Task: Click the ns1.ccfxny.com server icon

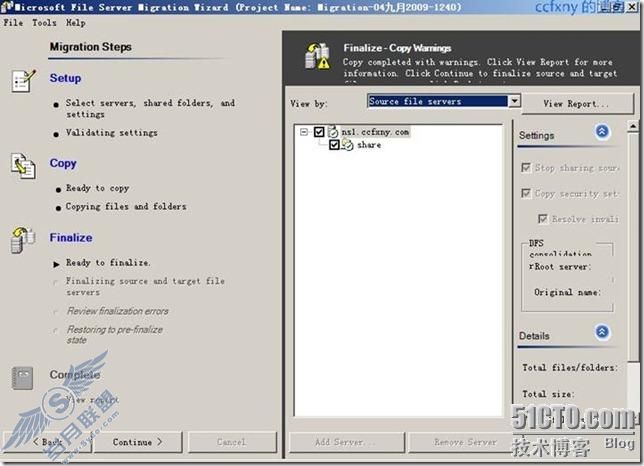Action: pyautogui.click(x=333, y=131)
